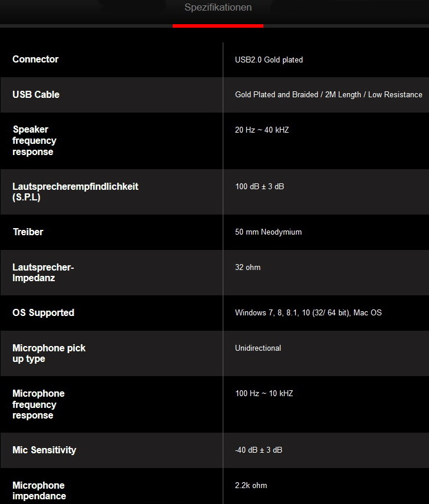Click the OS Supported label
Viewport: 429px width, 504px height.
tap(43, 312)
